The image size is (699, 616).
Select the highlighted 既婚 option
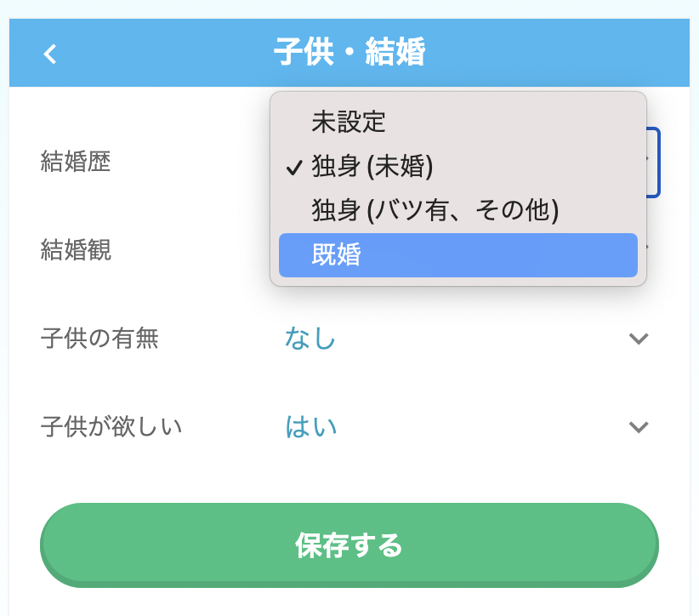coord(457,255)
